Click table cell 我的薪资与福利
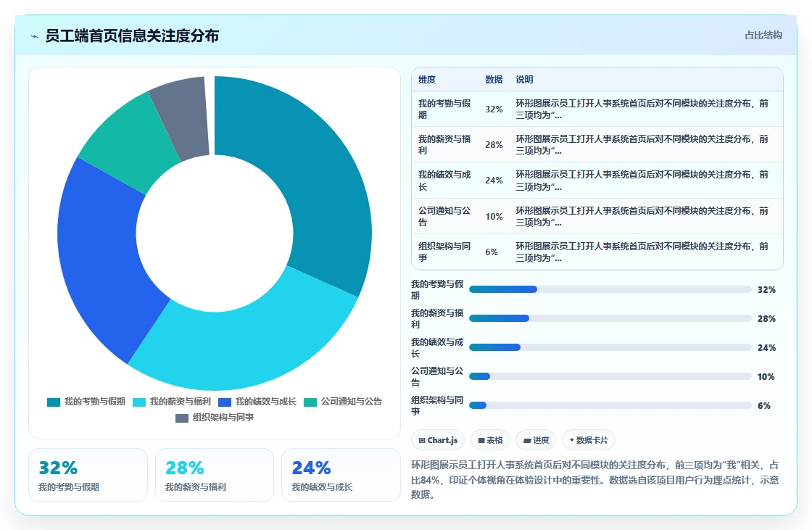This screenshot has height=530, width=812. tap(445, 144)
